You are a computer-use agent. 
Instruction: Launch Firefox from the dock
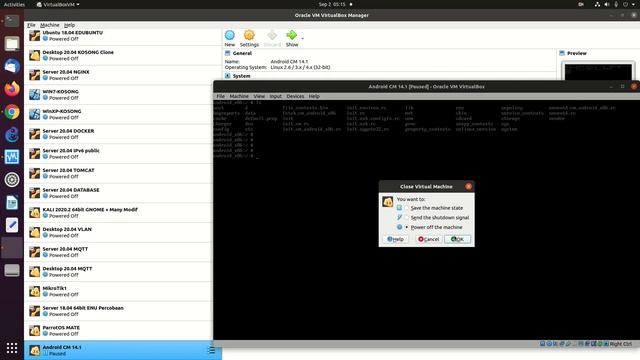pyautogui.click(x=12, y=89)
